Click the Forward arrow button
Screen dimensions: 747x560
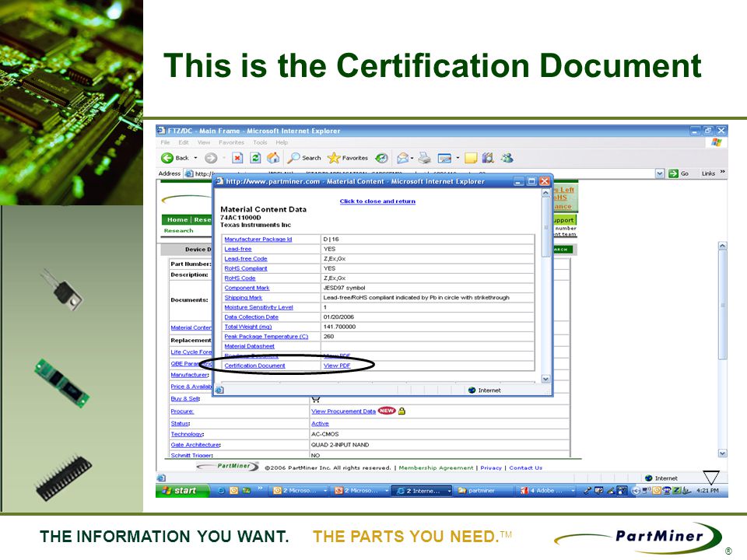click(211, 158)
